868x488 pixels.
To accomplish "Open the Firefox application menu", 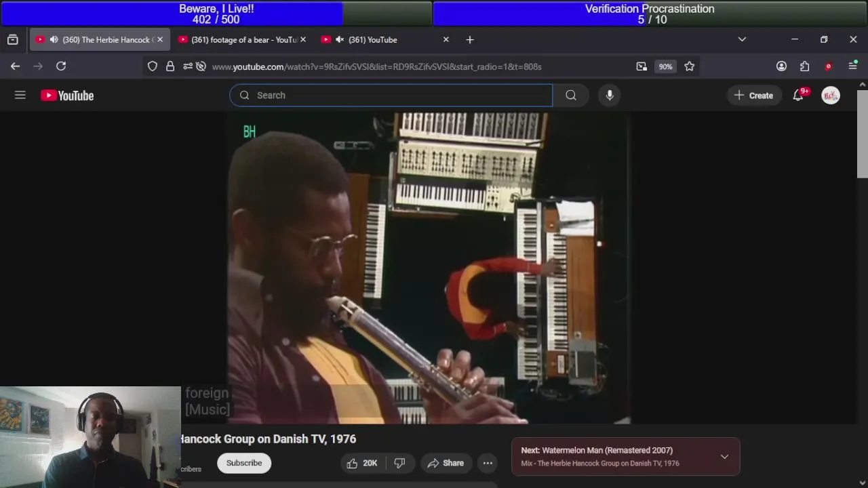I will (853, 66).
